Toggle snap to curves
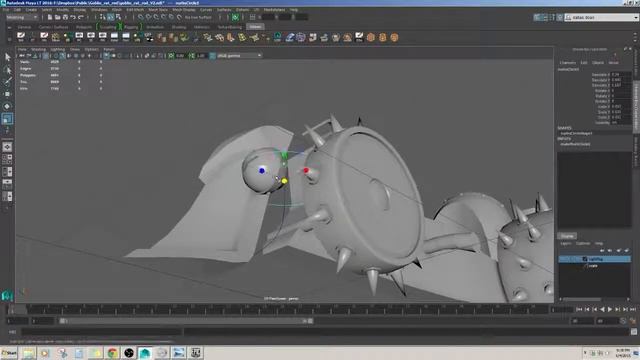Viewport: 640px width, 360px height. 148,17
